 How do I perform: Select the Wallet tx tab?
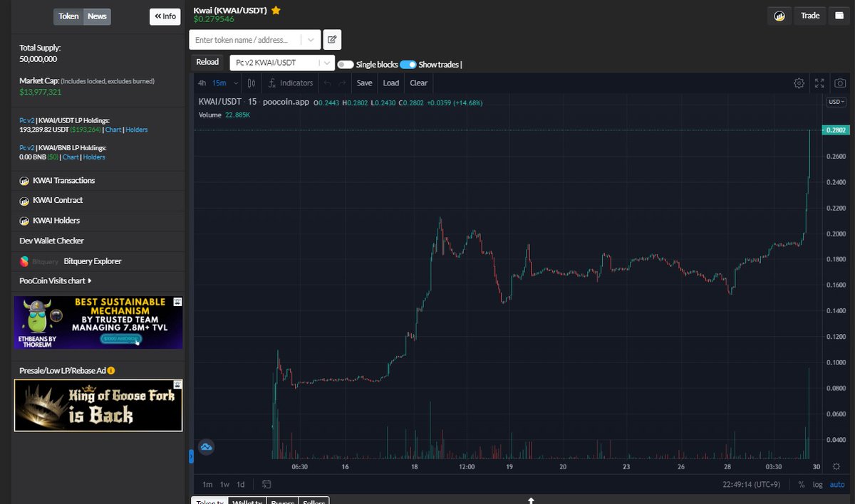coord(249,501)
